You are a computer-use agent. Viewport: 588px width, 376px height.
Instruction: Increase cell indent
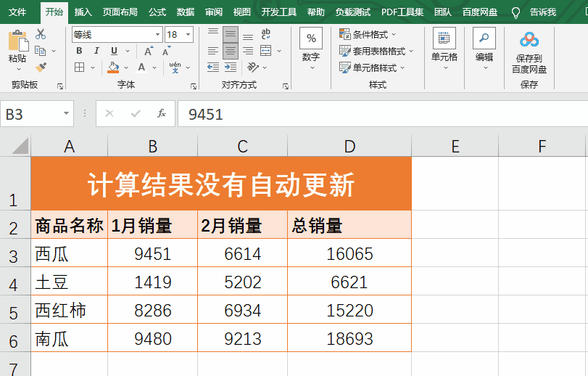point(231,68)
